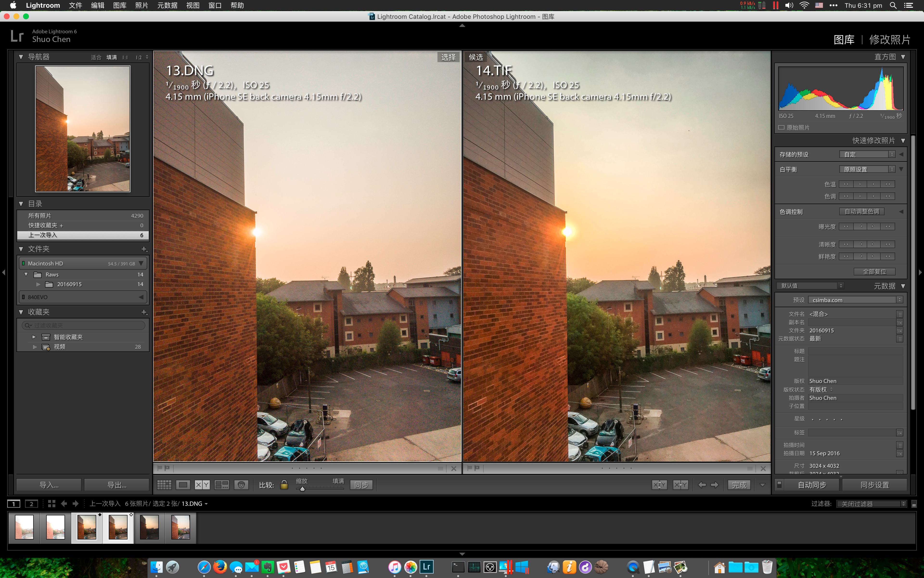Open people face view icon

tap(241, 485)
